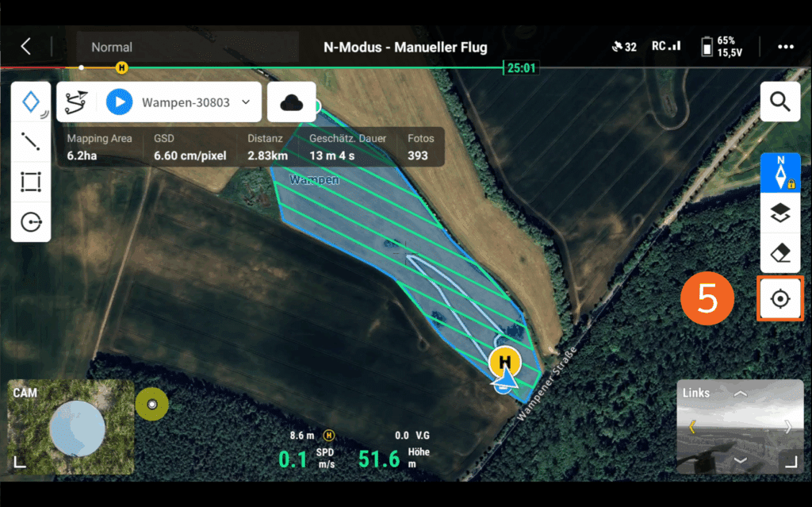This screenshot has height=507, width=812.
Task: Toggle the yellow gimbal recenter button
Action: tap(151, 404)
